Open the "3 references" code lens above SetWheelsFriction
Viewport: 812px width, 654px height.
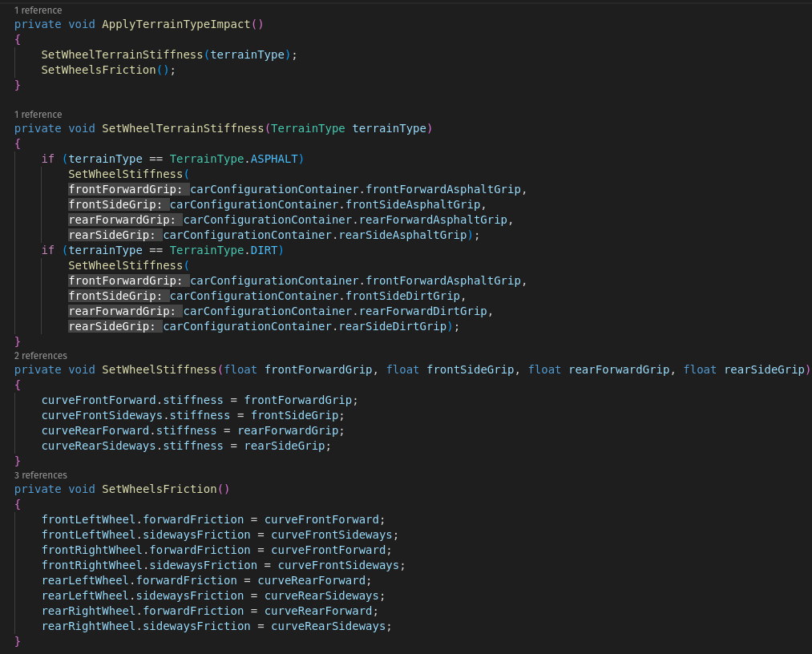pos(41,475)
